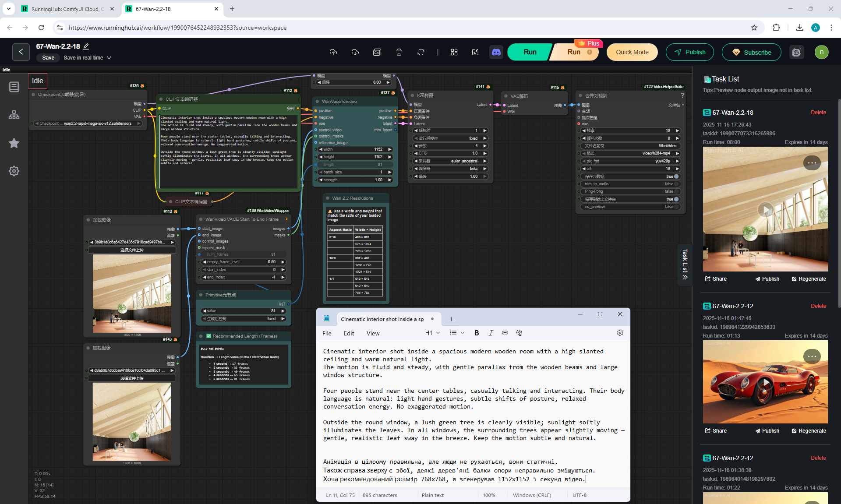Image resolution: width=841 pixels, height=504 pixels.
Task: Open the Edit menu in Notepad
Action: 349,333
